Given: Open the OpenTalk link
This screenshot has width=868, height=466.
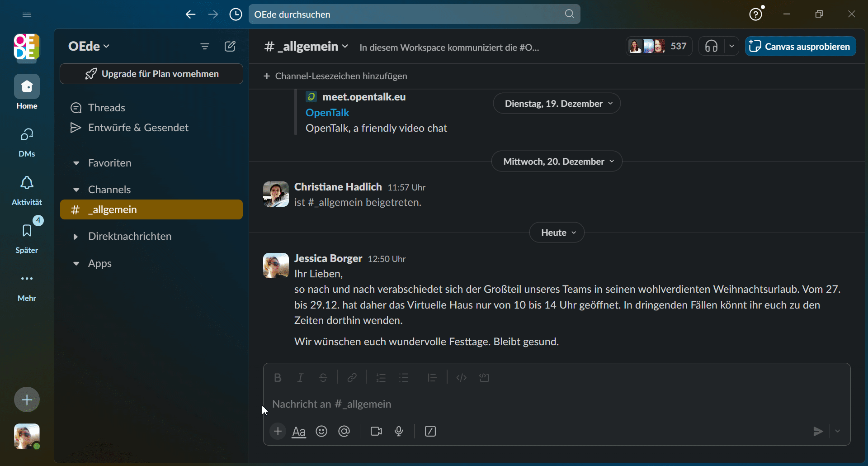Looking at the screenshot, I should tap(327, 113).
